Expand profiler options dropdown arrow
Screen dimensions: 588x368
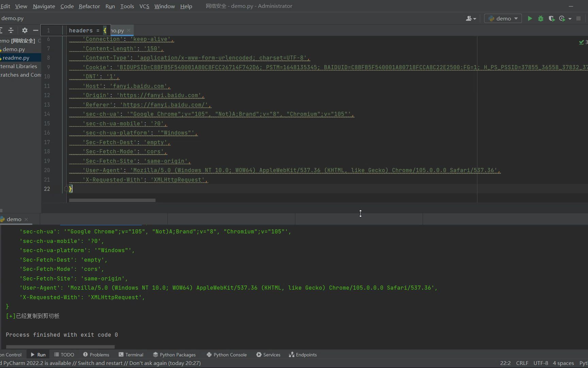point(570,19)
